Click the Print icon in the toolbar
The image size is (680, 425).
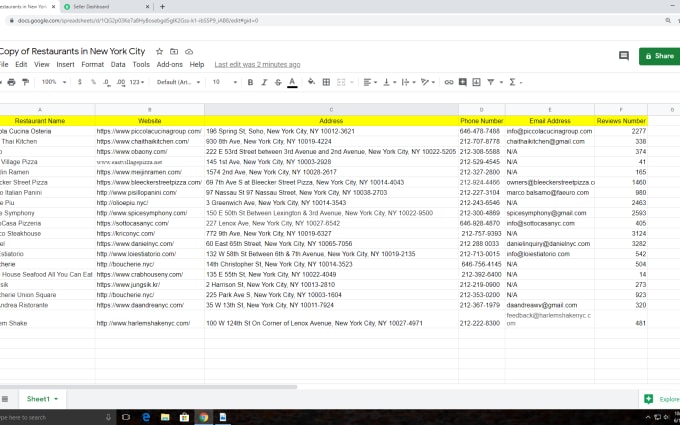pos(11,82)
